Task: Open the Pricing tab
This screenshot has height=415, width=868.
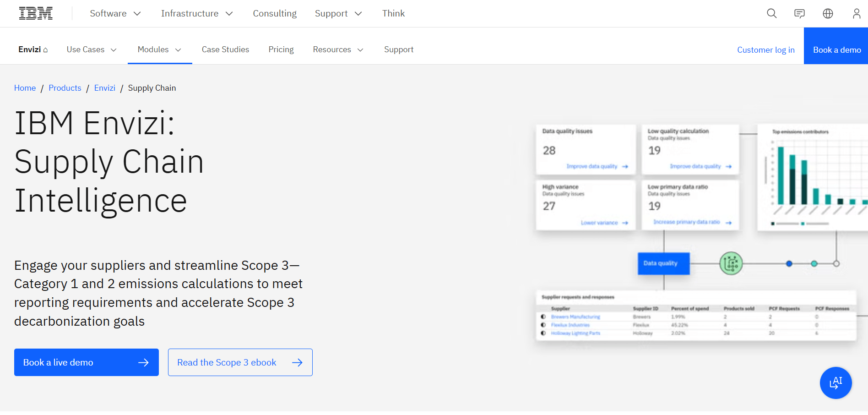Action: [281, 49]
